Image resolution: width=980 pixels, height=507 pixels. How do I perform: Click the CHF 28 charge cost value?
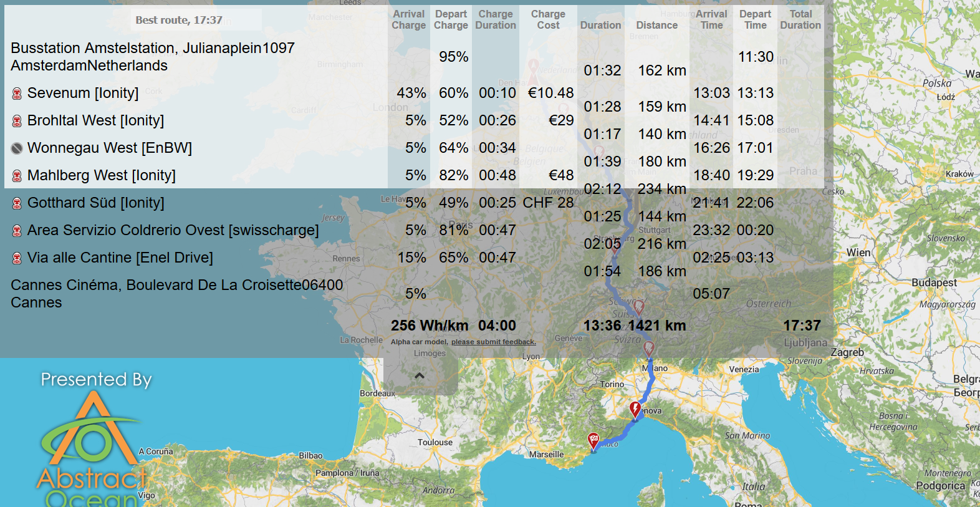tap(549, 203)
